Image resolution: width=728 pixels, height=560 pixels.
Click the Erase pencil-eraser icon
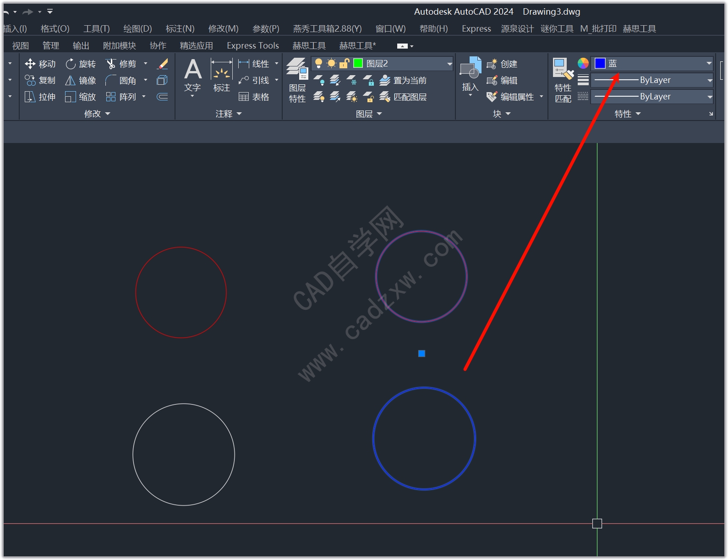163,64
